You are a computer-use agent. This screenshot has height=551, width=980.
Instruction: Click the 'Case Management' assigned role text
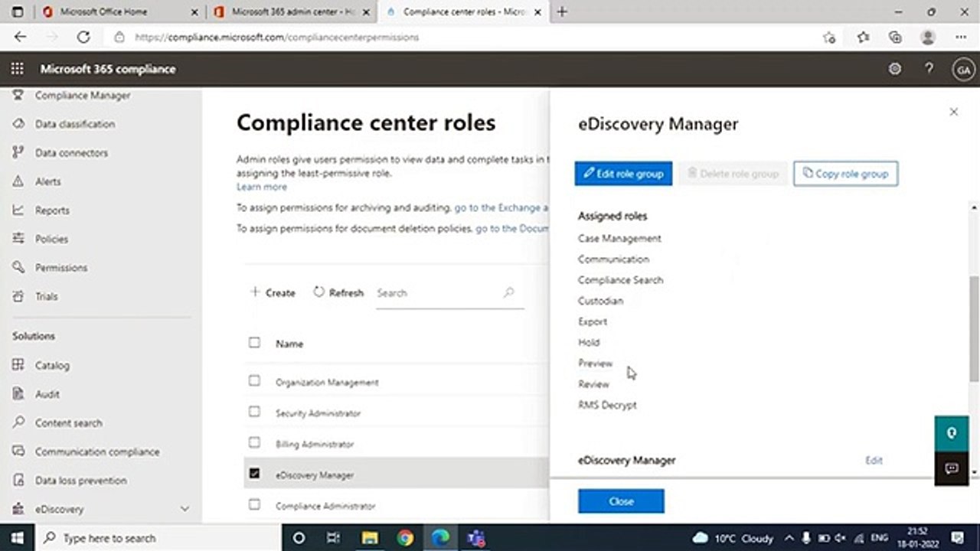point(619,238)
